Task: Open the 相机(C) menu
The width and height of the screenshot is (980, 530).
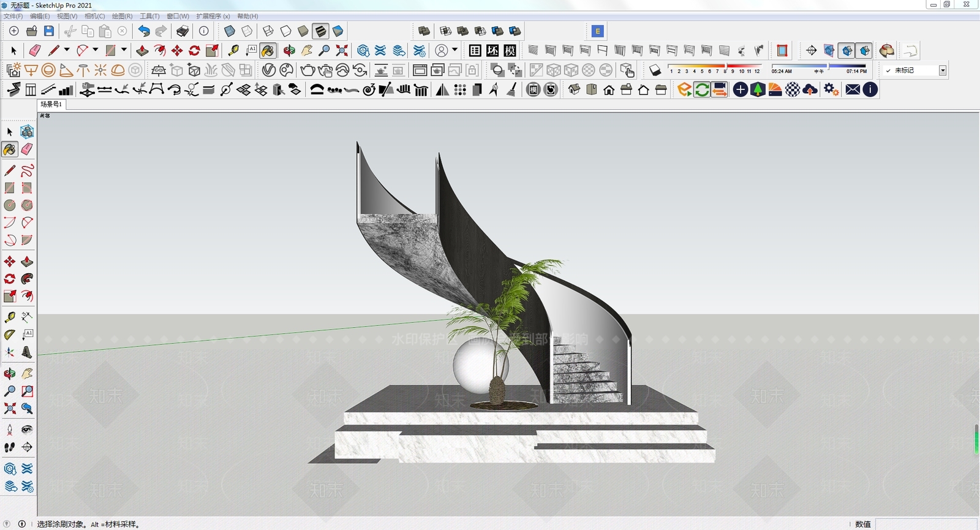Action: point(95,16)
